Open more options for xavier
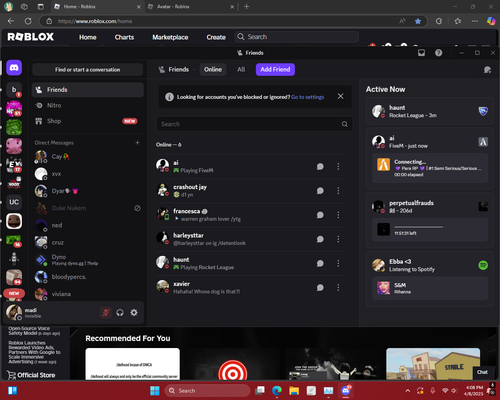The width and height of the screenshot is (500, 400). pyautogui.click(x=338, y=287)
